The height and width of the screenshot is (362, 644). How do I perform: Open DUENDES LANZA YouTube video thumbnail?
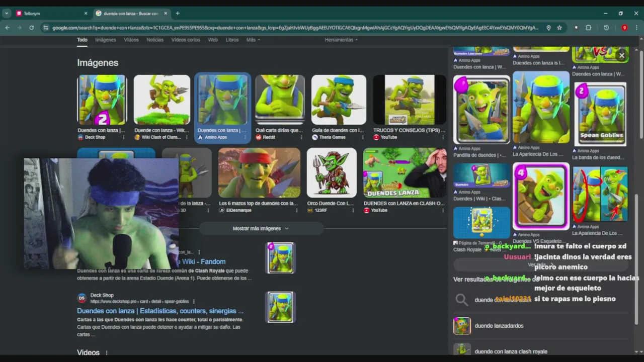(405, 172)
